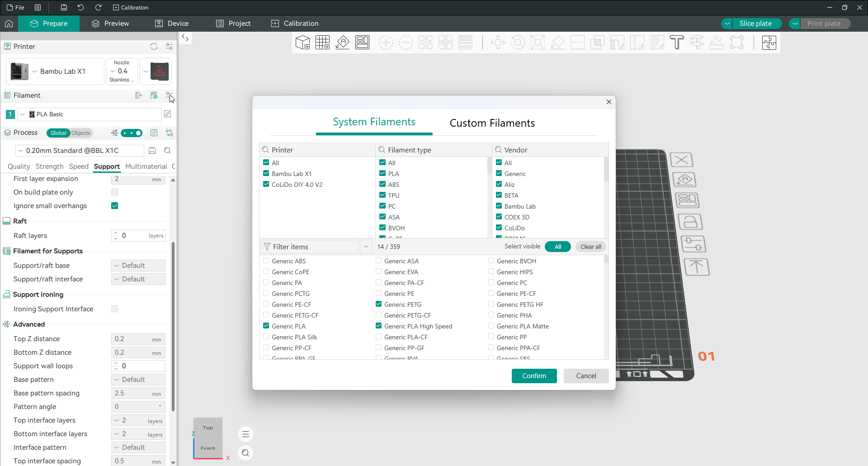Image resolution: width=868 pixels, height=466 pixels.
Task: Click the Compare presets icon
Action: coord(169,133)
